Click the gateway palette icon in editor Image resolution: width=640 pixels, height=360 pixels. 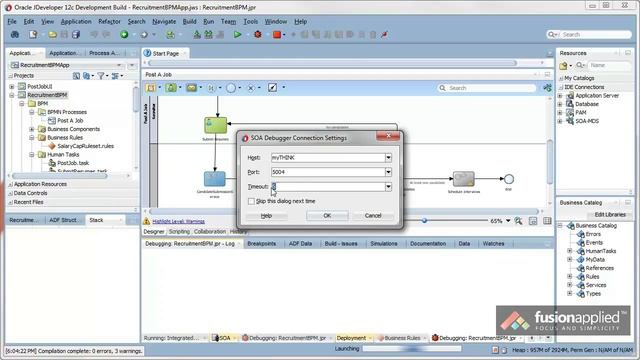tap(251, 88)
